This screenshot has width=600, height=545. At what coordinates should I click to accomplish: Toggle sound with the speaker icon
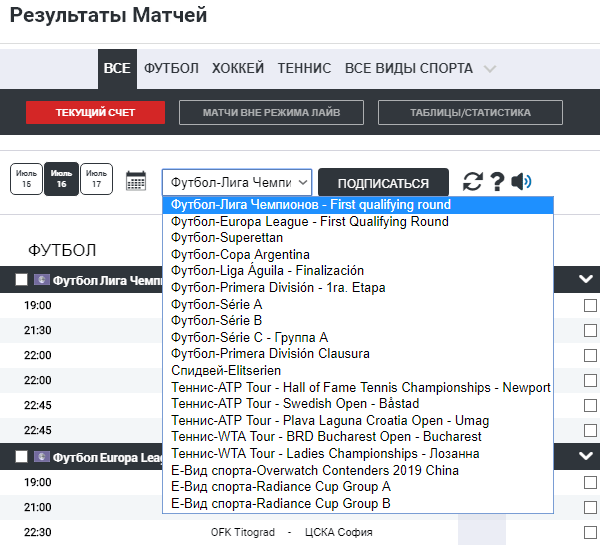pos(521,181)
